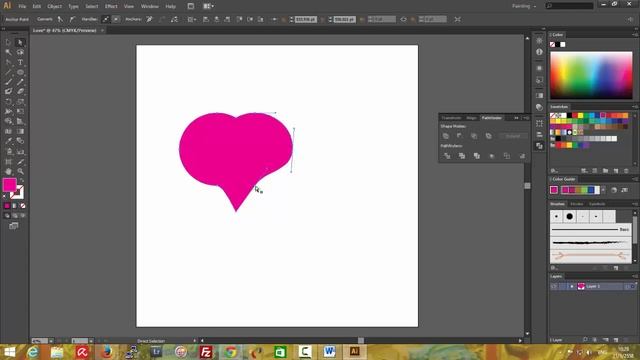Switch to the Symbols tab
This screenshot has width=640, height=360.
(x=597, y=204)
